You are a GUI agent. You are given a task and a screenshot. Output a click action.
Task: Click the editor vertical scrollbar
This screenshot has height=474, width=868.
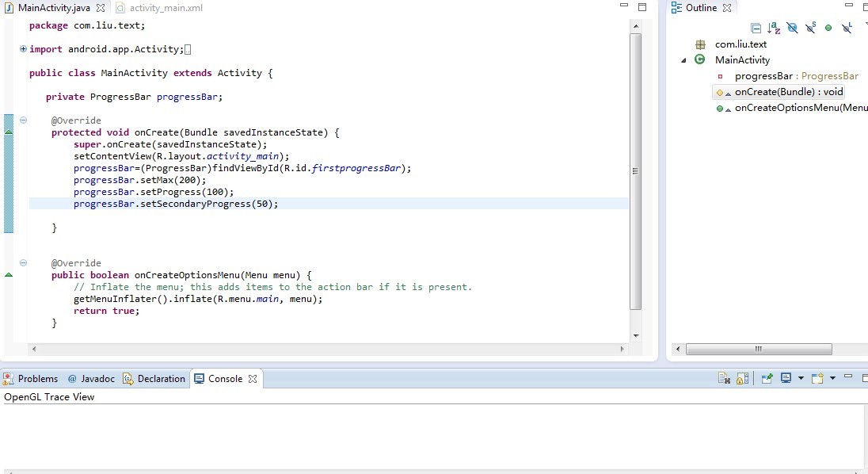[635, 171]
